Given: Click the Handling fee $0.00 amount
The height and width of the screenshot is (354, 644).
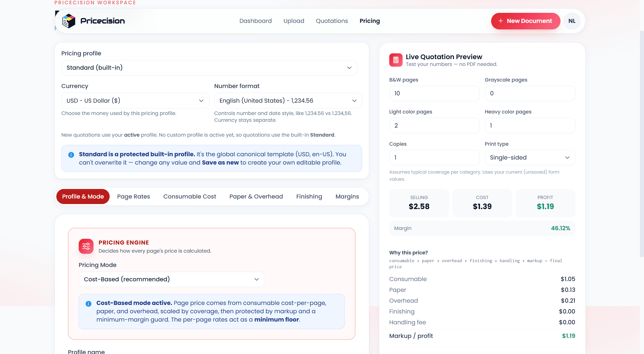Looking at the screenshot, I should point(567,322).
